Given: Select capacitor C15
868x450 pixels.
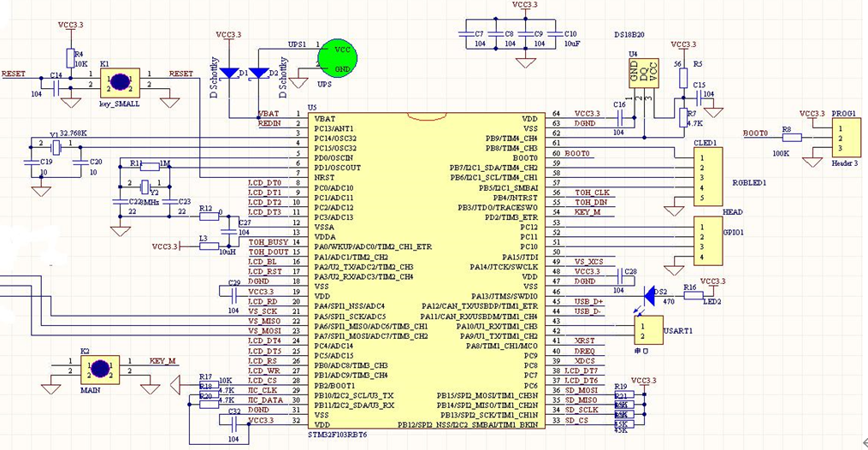Looking at the screenshot, I should tap(699, 98).
